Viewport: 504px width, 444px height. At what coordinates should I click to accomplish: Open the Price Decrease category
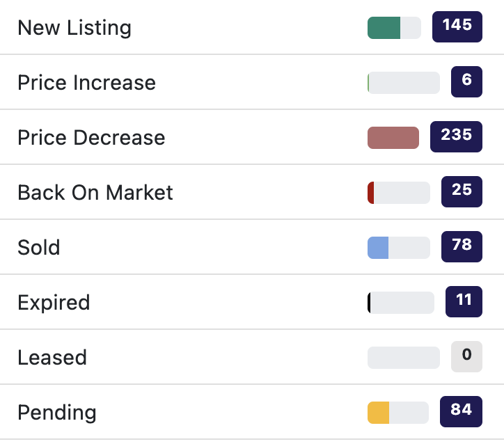coord(91,138)
